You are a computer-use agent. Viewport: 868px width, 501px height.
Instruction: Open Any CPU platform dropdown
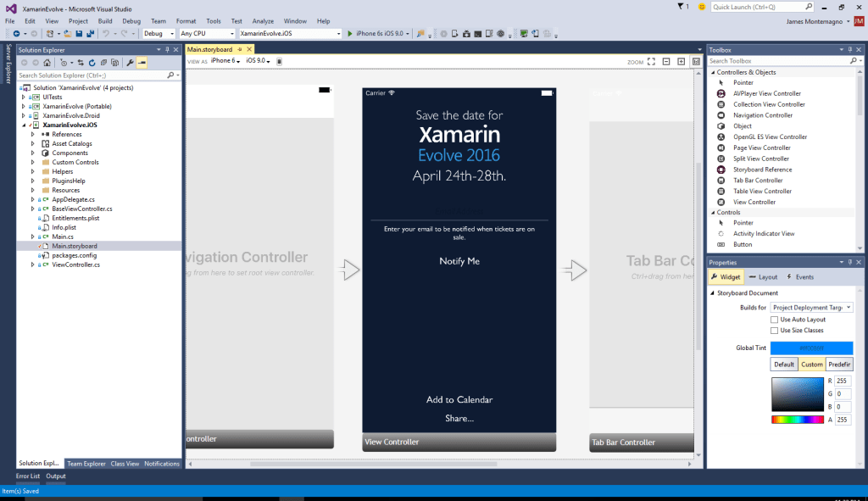(x=207, y=34)
